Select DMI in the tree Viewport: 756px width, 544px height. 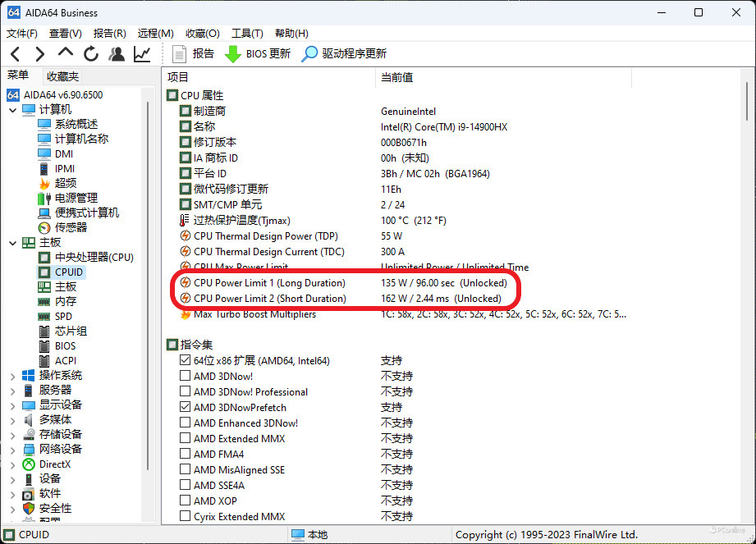pyautogui.click(x=64, y=153)
